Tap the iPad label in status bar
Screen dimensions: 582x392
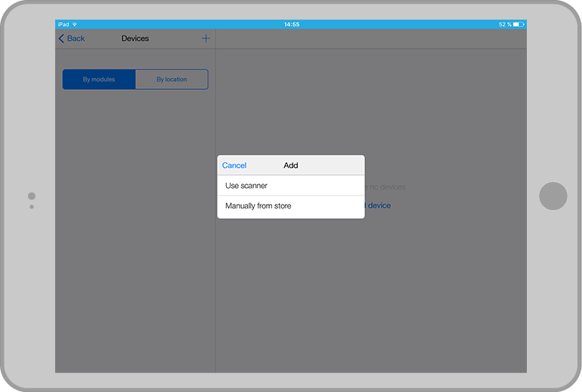(x=63, y=24)
